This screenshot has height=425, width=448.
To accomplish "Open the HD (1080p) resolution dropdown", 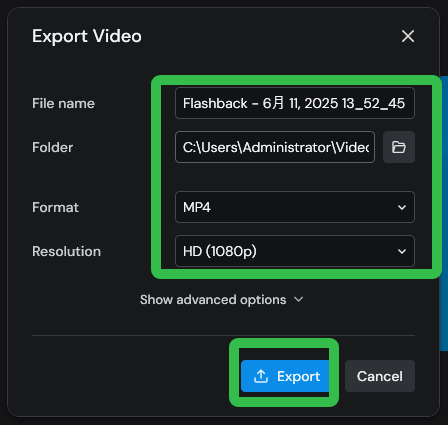I will (295, 251).
